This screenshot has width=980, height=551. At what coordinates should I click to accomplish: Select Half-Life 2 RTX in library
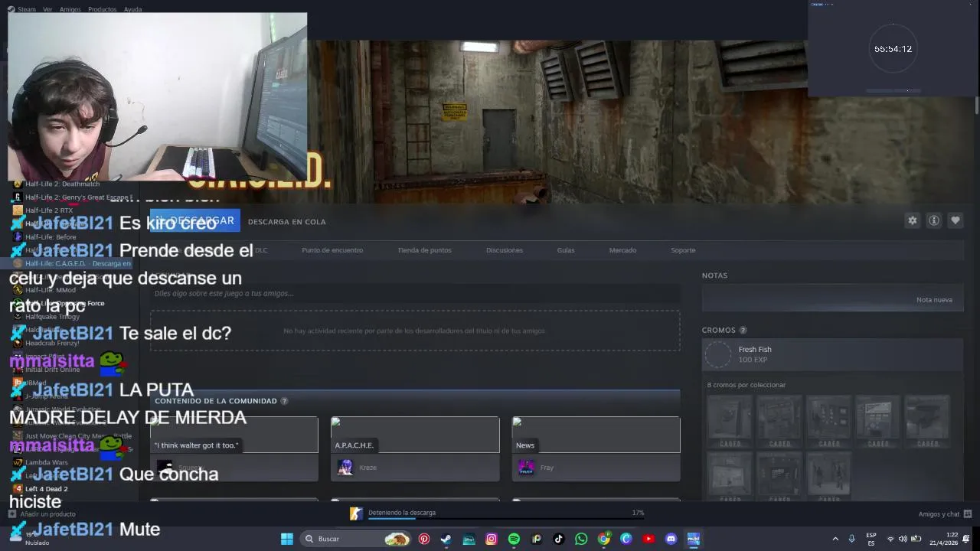click(49, 210)
